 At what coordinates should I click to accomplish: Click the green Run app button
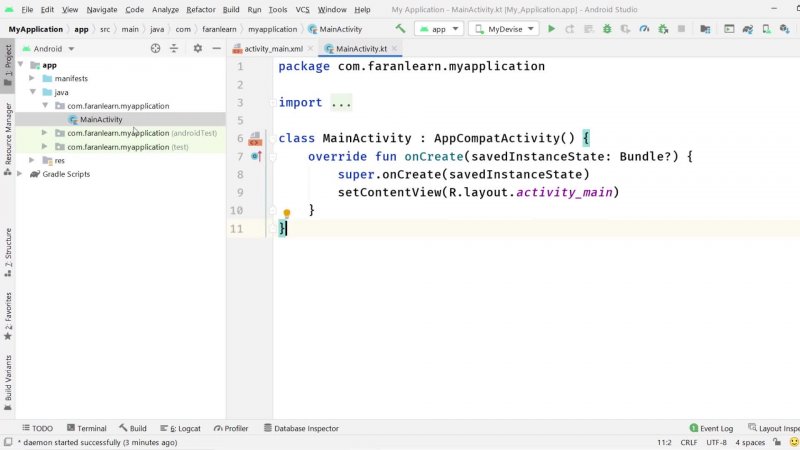tap(551, 29)
